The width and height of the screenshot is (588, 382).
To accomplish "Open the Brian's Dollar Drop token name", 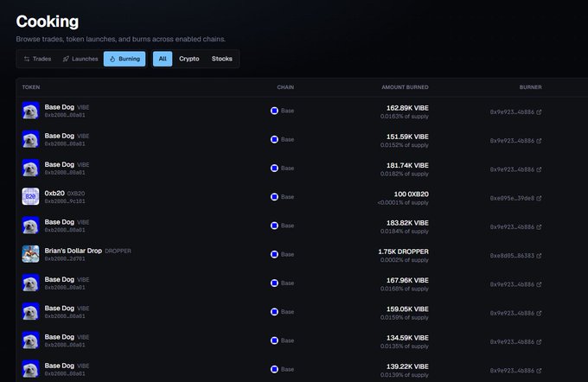I will click(73, 251).
